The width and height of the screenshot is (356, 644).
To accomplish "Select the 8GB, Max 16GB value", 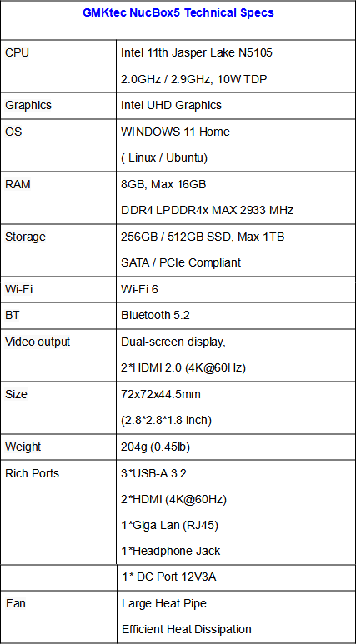I will point(163,184).
